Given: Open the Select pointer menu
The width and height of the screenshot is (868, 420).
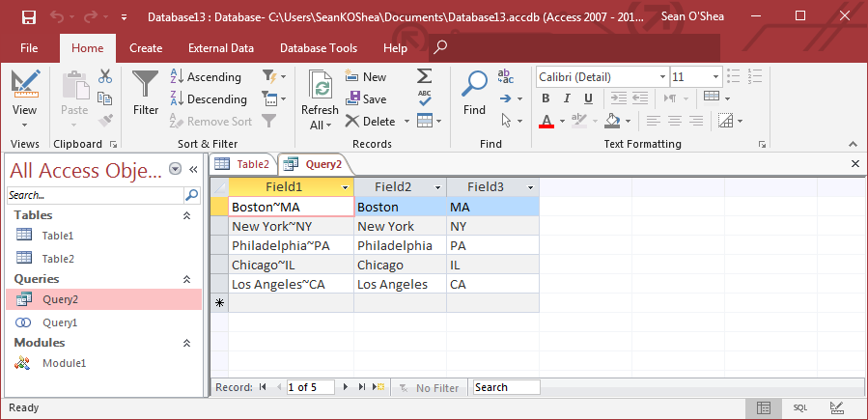Looking at the screenshot, I should [511, 121].
